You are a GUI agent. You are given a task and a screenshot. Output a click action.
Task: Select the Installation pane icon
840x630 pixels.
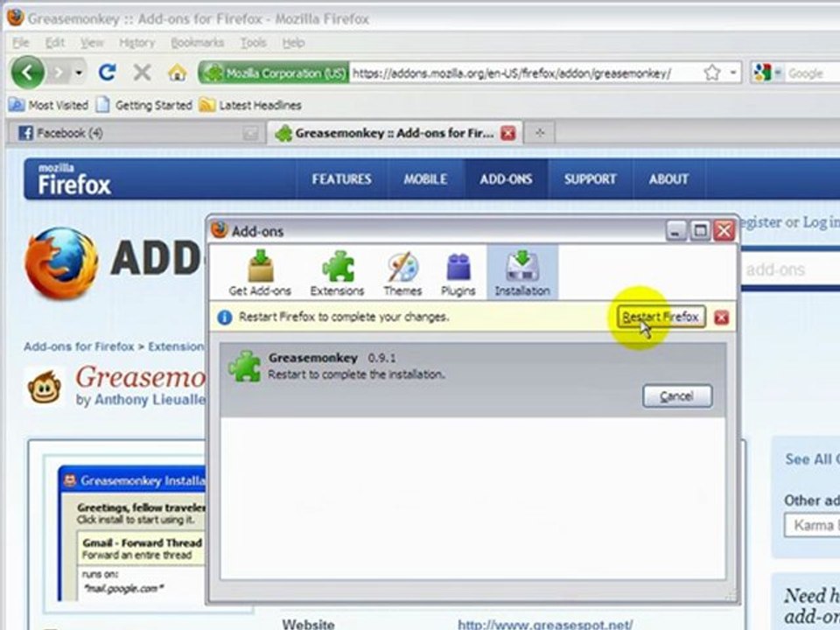(522, 273)
